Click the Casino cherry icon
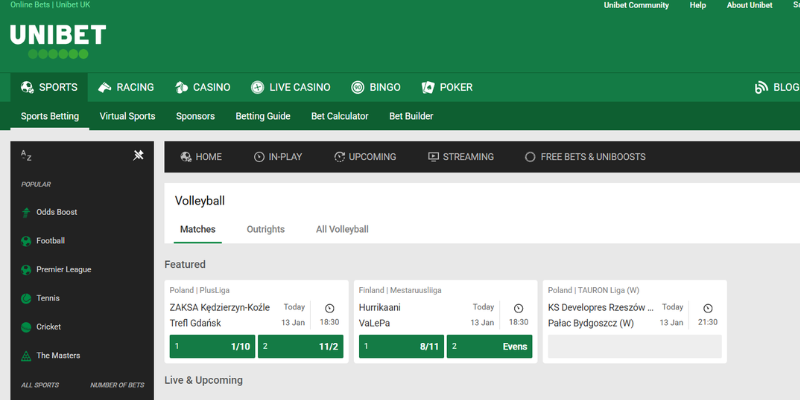800x400 pixels. pyautogui.click(x=181, y=87)
